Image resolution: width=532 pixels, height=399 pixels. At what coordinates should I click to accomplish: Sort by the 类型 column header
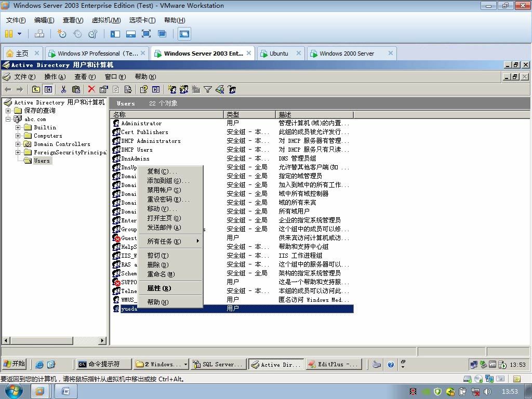(250, 115)
